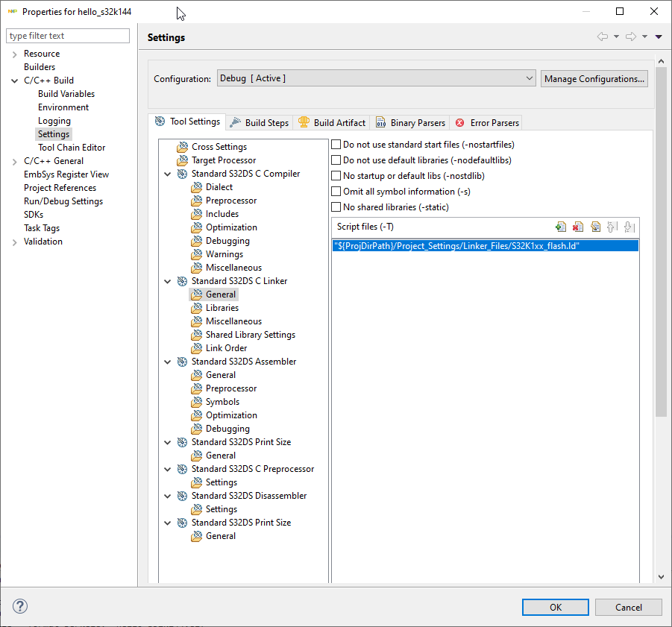672x627 pixels.
Task: Open the help question mark icon
Action: pyautogui.click(x=19, y=607)
